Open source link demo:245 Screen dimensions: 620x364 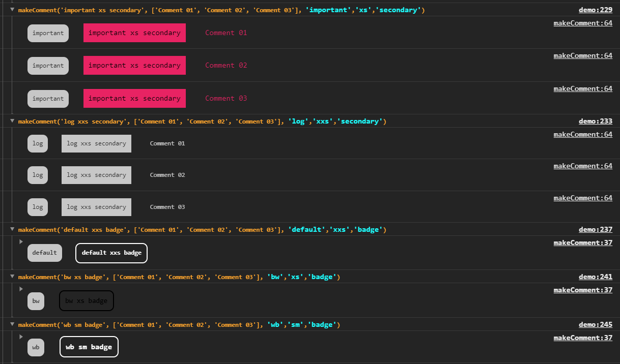596,324
